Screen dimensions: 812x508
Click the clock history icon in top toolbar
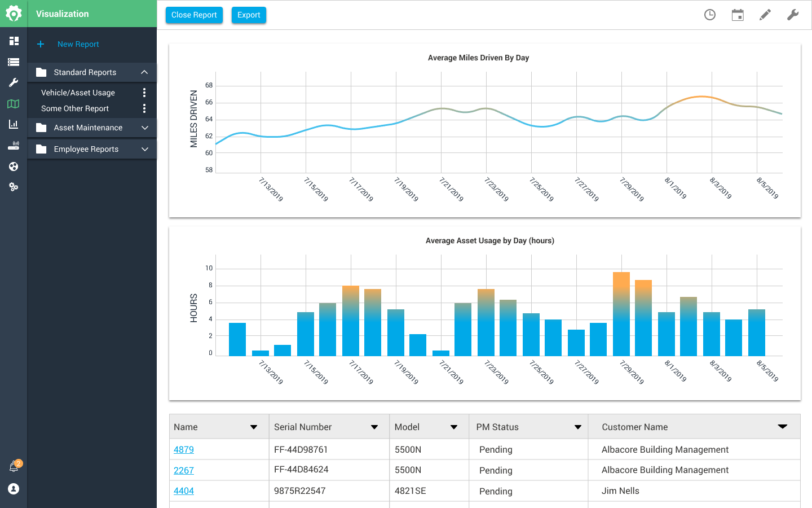click(710, 15)
